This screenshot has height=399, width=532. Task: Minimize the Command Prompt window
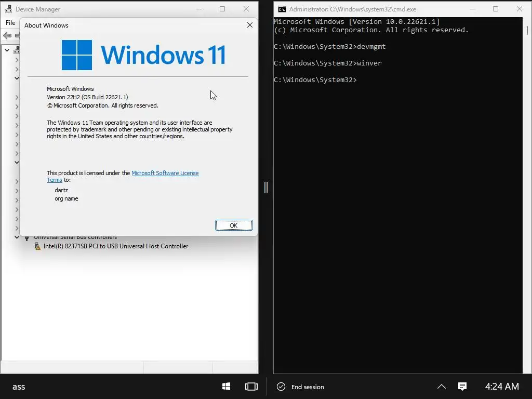click(472, 9)
